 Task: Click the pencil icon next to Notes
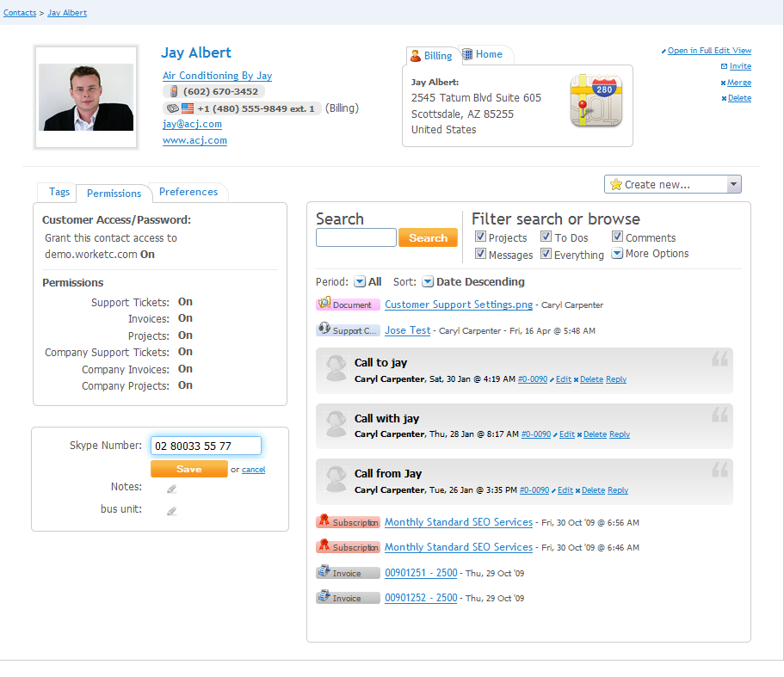(x=171, y=489)
